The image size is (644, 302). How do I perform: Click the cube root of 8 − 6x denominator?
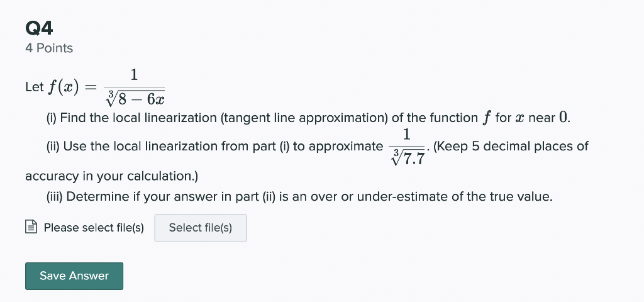click(135, 99)
